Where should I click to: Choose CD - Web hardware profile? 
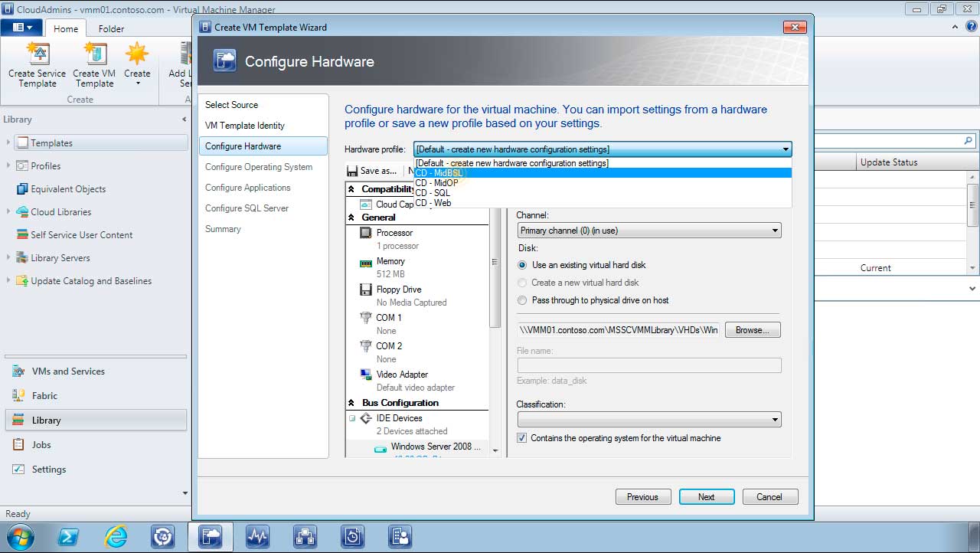603,203
